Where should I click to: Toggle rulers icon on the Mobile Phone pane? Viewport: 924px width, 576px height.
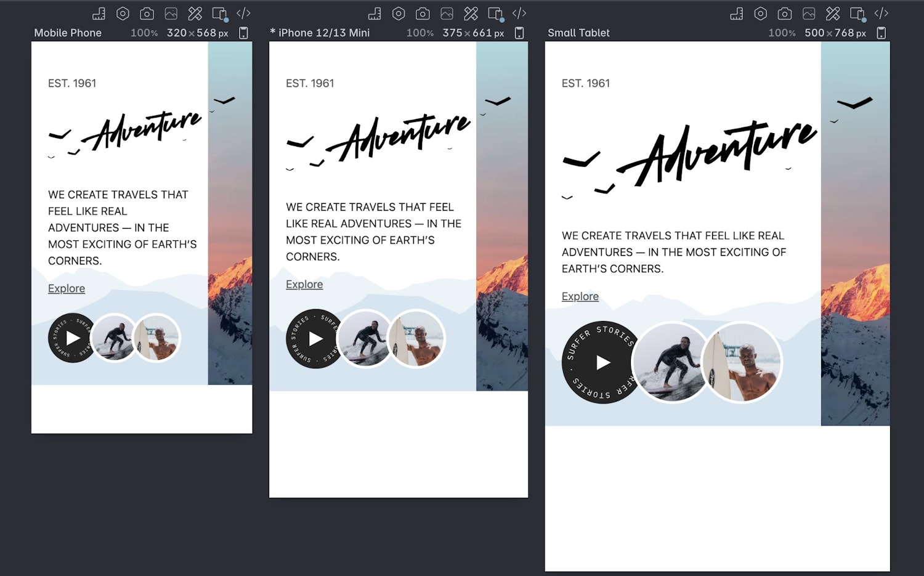tap(99, 14)
